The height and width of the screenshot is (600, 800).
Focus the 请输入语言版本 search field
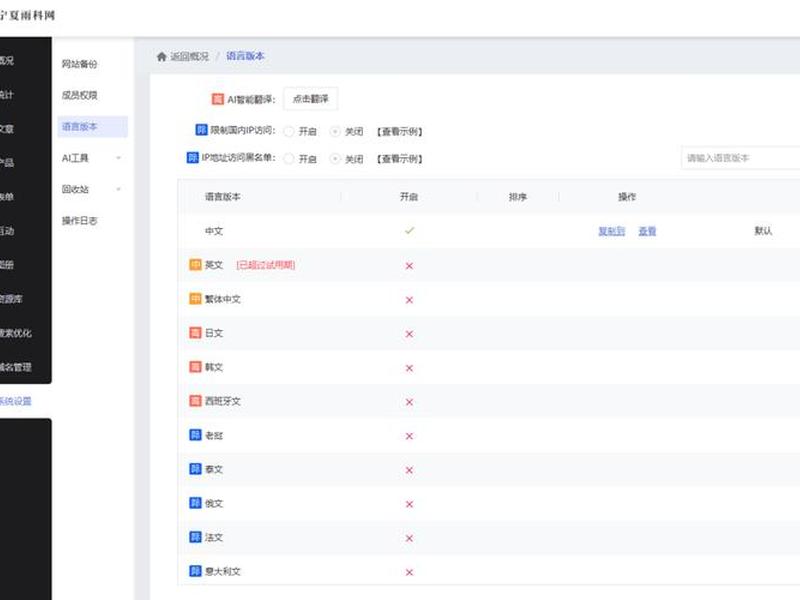pyautogui.click(x=740, y=158)
